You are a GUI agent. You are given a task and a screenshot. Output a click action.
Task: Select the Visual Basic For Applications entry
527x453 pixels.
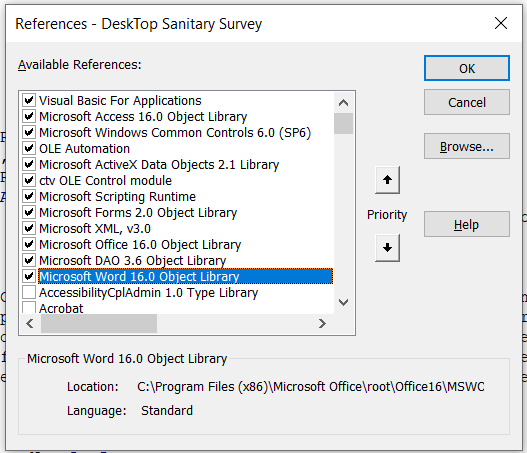[x=120, y=100]
